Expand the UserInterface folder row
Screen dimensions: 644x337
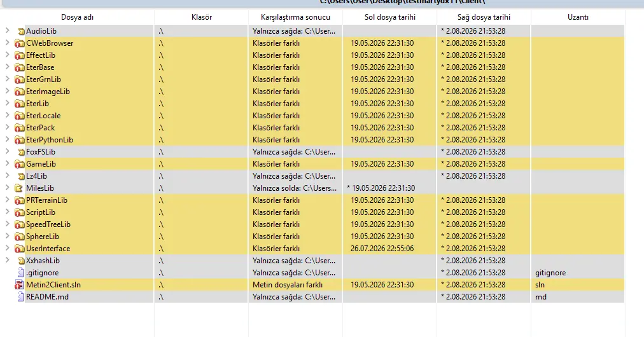tap(8, 248)
